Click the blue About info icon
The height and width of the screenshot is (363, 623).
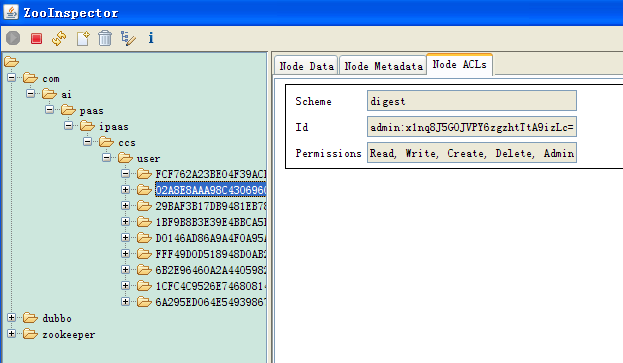(151, 38)
